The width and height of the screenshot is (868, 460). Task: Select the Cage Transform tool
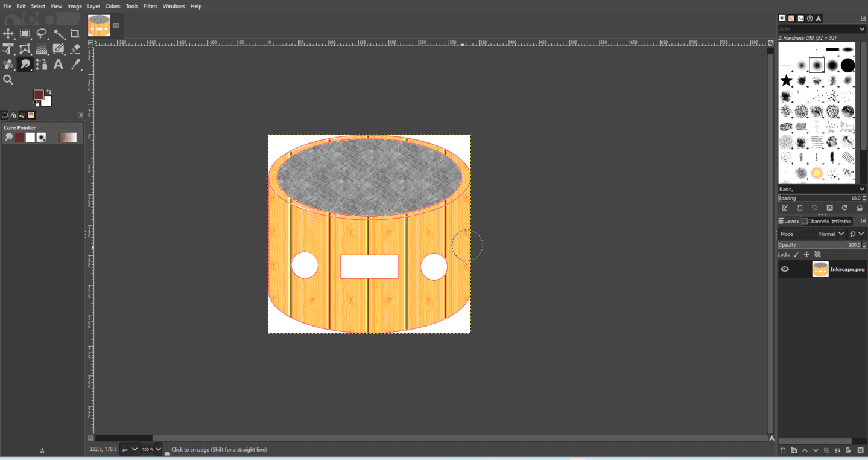pos(25,49)
